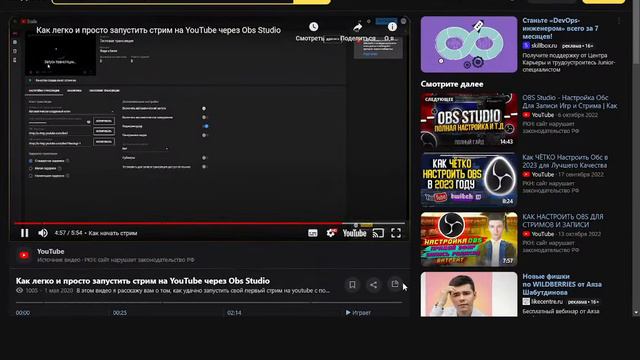Image resolution: width=640 pixels, height=360 pixels.
Task: Cast the video with the Chromecast icon
Action: 378,233
